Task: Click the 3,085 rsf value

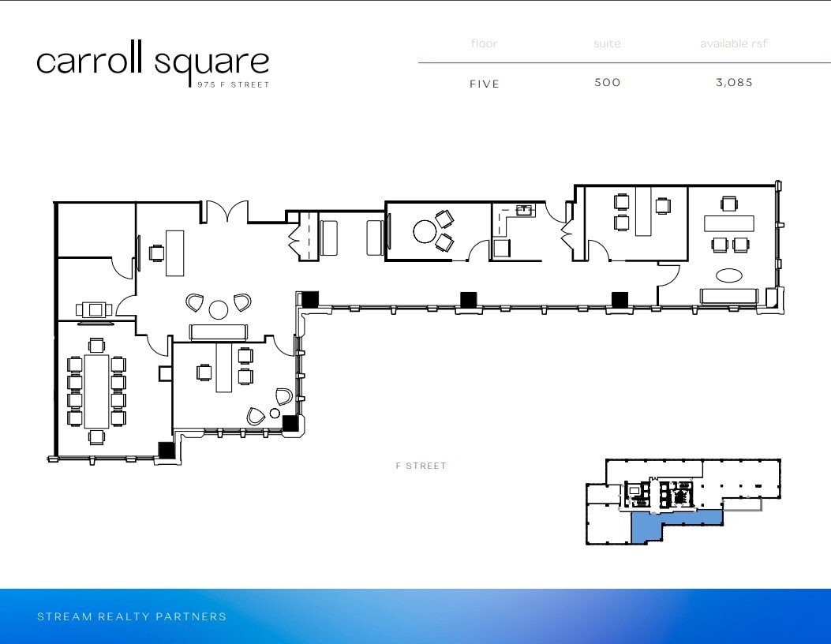Action: coord(734,82)
